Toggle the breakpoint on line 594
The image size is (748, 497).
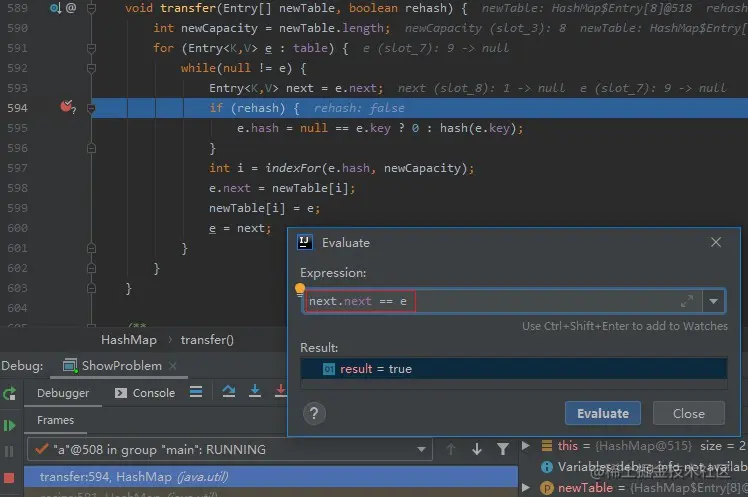click(66, 107)
